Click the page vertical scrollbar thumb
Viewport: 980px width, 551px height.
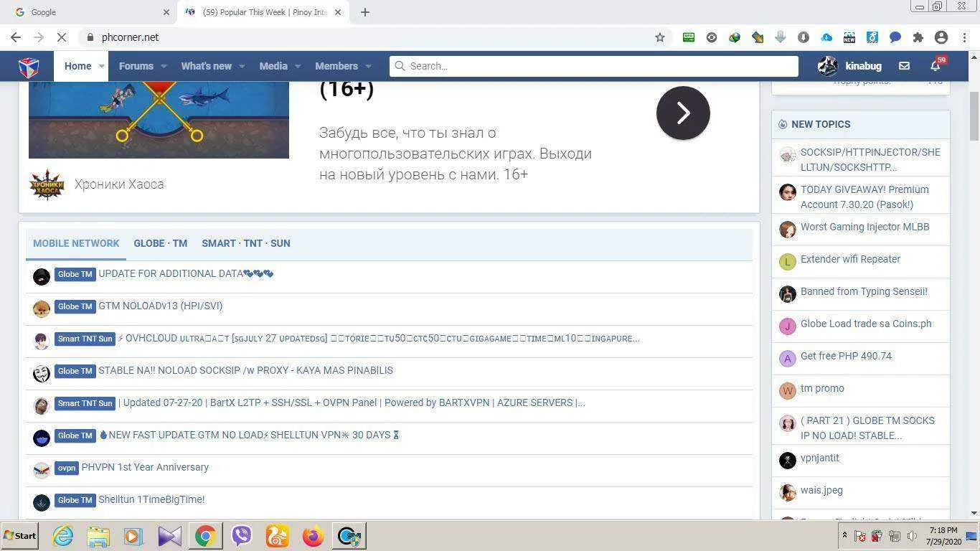coord(974,117)
